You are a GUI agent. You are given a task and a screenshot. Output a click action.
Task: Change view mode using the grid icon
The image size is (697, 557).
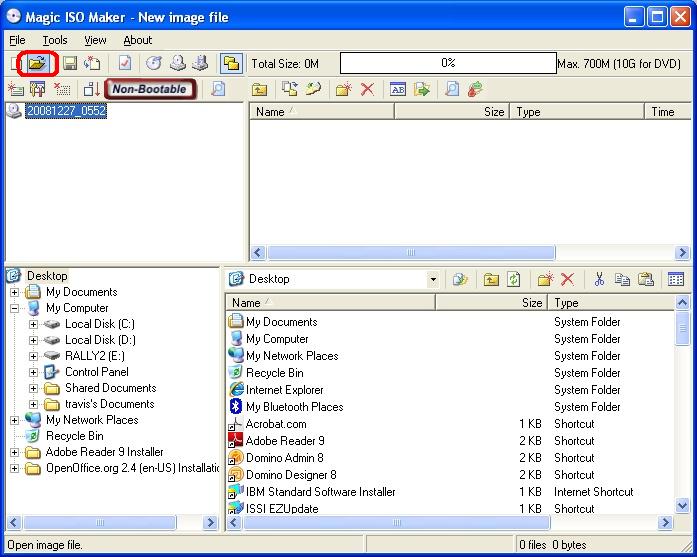676,280
